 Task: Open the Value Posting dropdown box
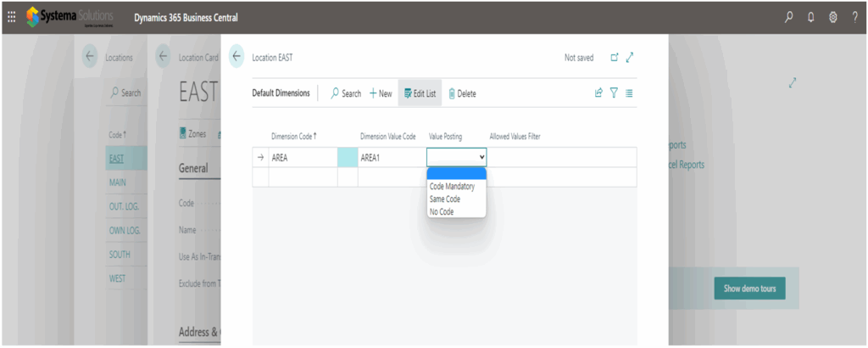click(x=457, y=157)
